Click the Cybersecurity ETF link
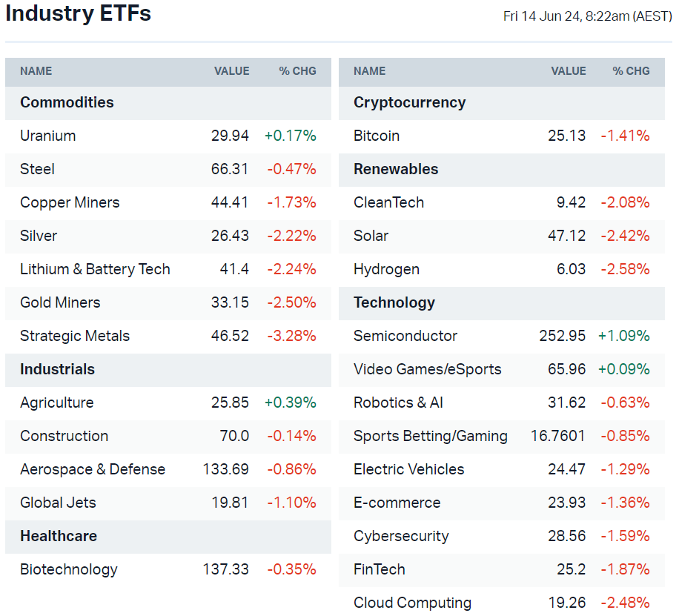 pyautogui.click(x=401, y=536)
